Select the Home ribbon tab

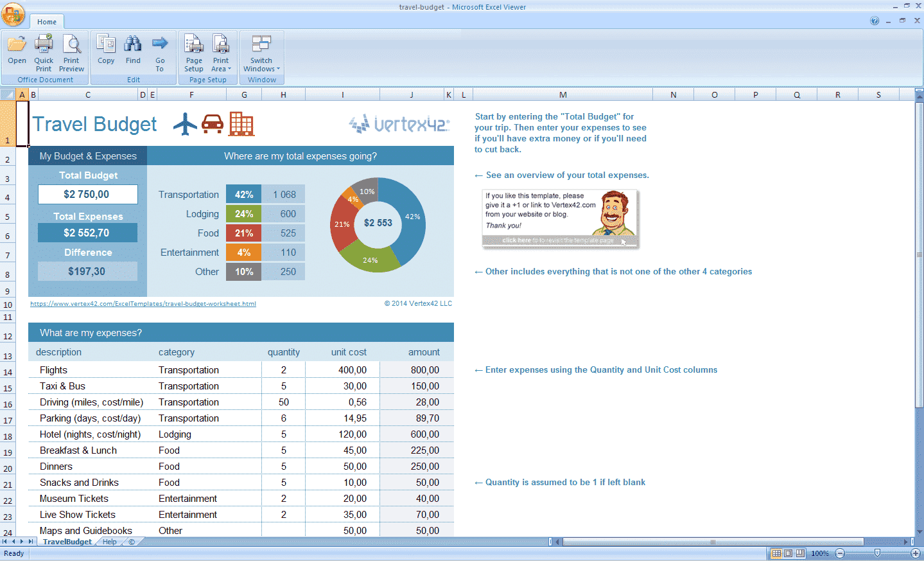point(46,21)
